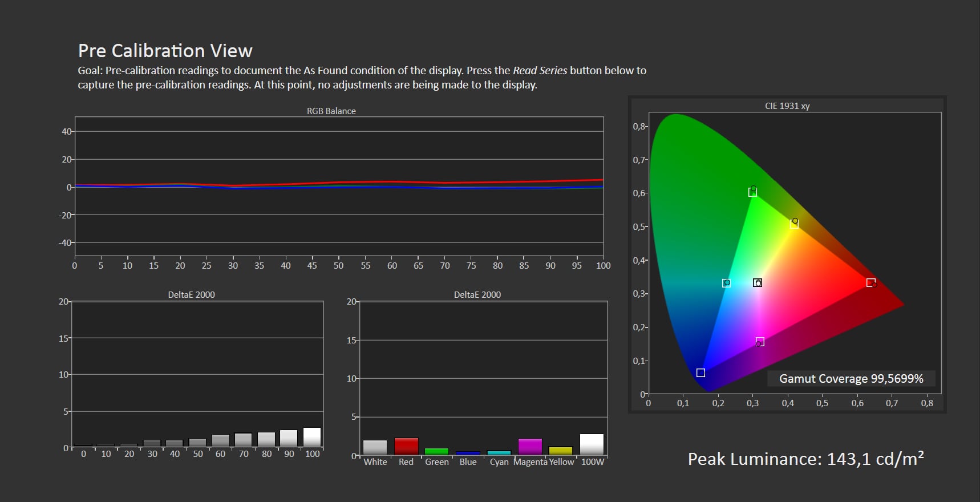980x502 pixels.
Task: Click the white point marker in CIE chart
Action: (758, 283)
